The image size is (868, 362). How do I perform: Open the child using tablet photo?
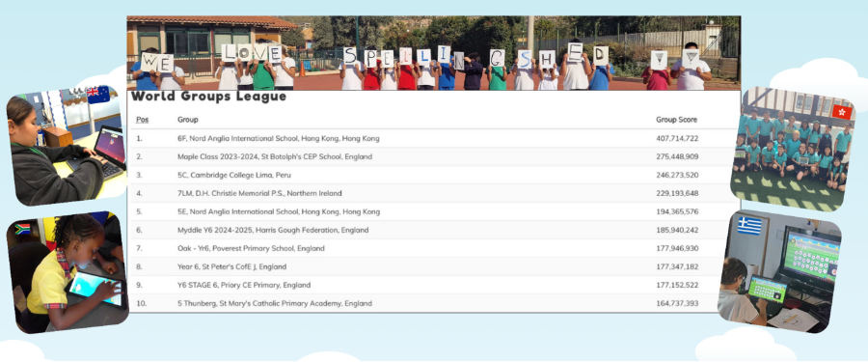68,272
